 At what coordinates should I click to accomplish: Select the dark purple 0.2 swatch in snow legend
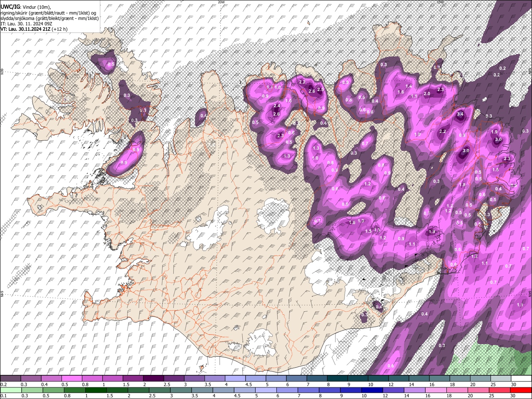10,379
